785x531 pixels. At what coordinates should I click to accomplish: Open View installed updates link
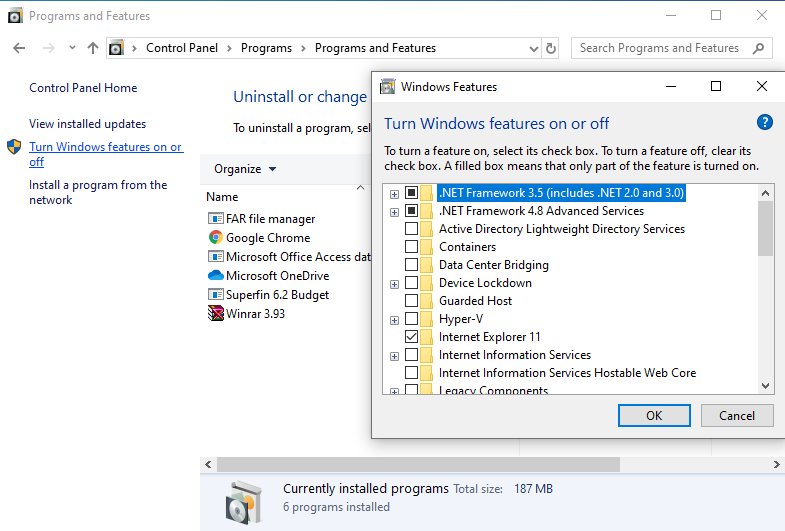(x=88, y=124)
